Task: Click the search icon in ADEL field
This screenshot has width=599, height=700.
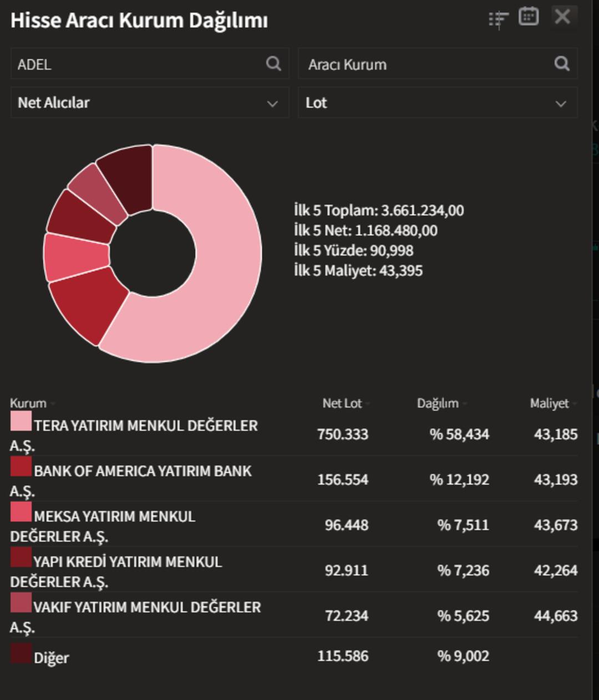Action: pyautogui.click(x=273, y=64)
